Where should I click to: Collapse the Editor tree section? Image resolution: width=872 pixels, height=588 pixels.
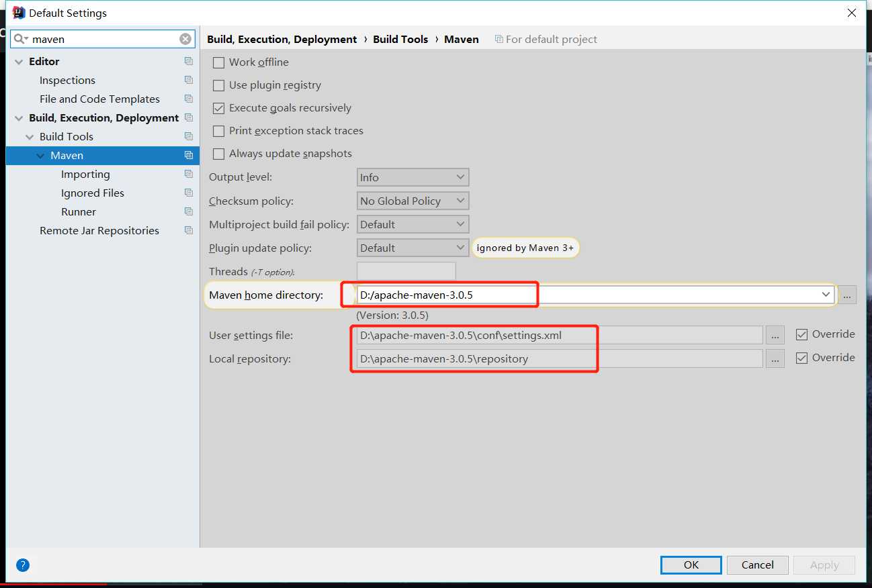coord(19,62)
